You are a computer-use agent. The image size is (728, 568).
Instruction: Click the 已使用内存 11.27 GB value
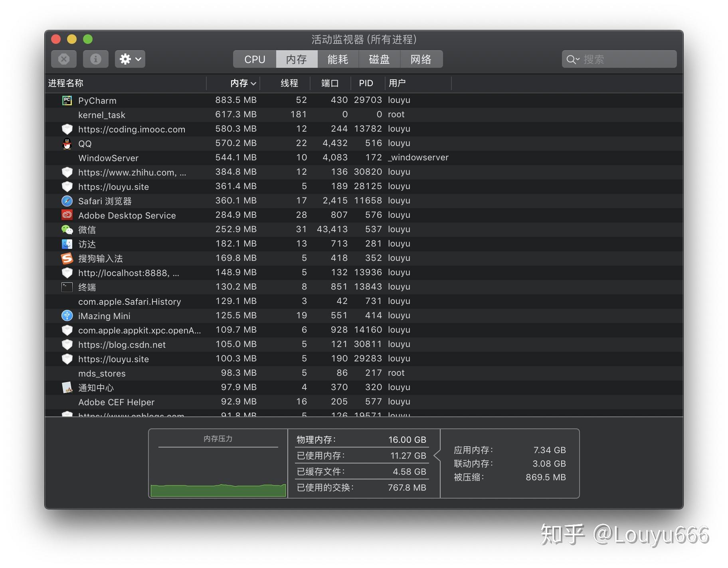pyautogui.click(x=408, y=456)
